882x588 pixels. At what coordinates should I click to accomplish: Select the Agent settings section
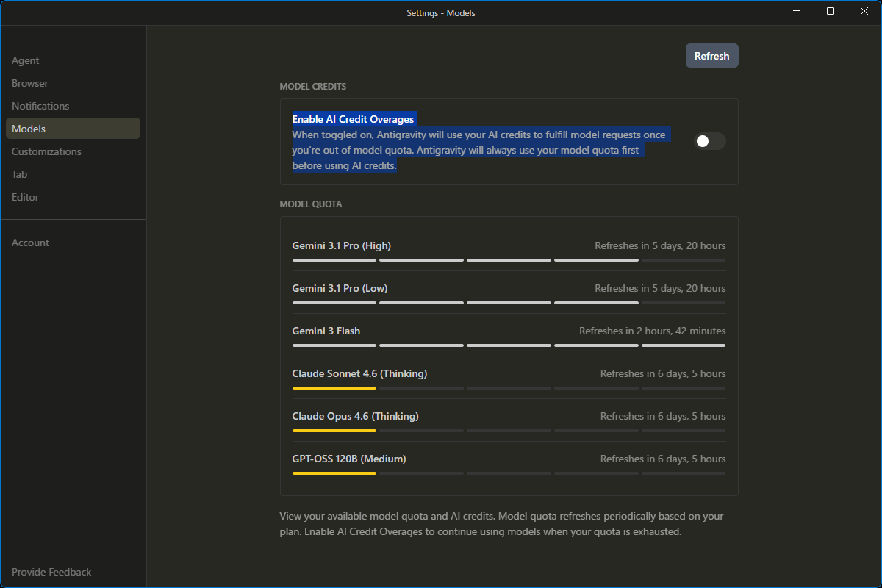(25, 60)
